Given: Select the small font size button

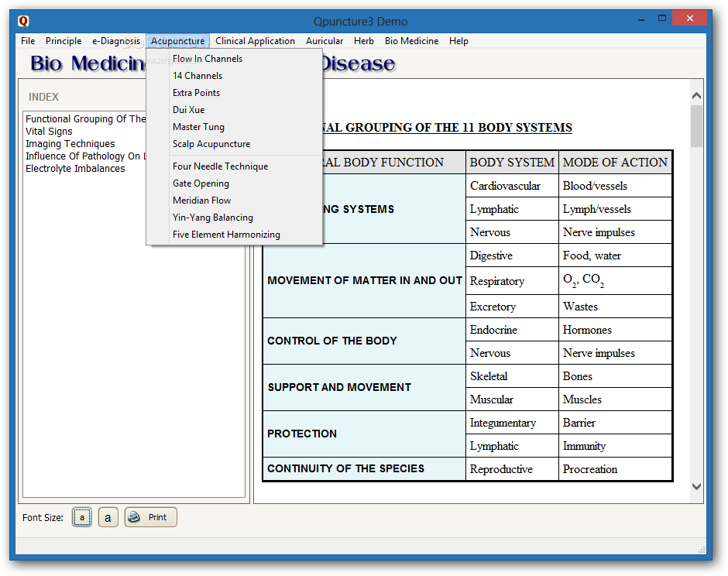Looking at the screenshot, I should (82, 517).
